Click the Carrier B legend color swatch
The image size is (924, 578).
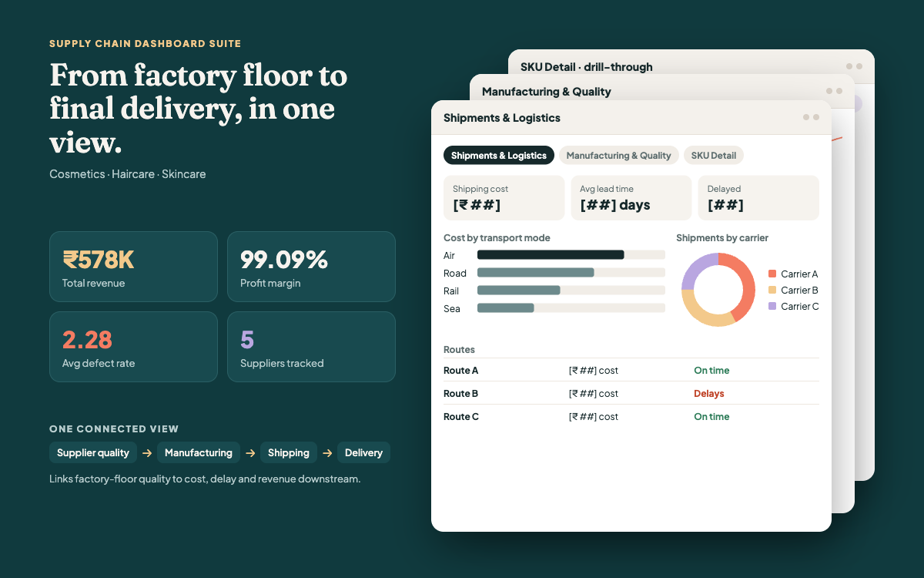[x=772, y=290]
